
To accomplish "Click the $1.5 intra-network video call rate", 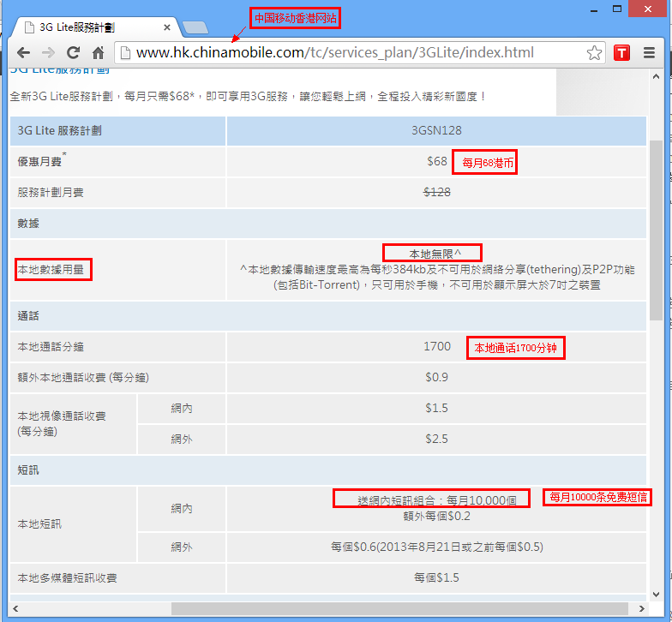I will pos(437,408).
